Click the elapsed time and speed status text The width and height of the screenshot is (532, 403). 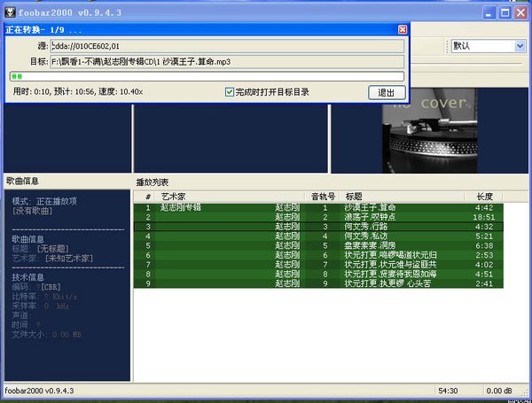pos(78,91)
